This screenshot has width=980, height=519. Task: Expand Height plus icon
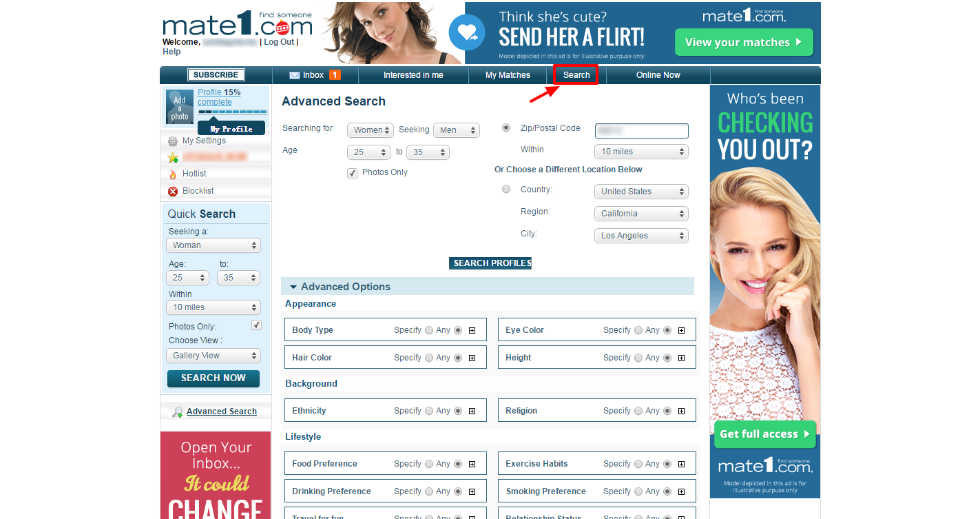(682, 358)
